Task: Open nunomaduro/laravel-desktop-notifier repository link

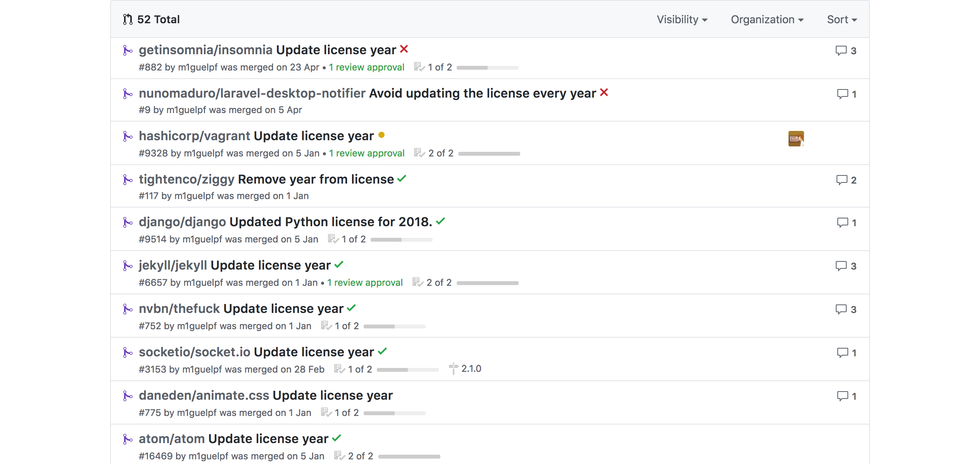Action: pyautogui.click(x=252, y=93)
